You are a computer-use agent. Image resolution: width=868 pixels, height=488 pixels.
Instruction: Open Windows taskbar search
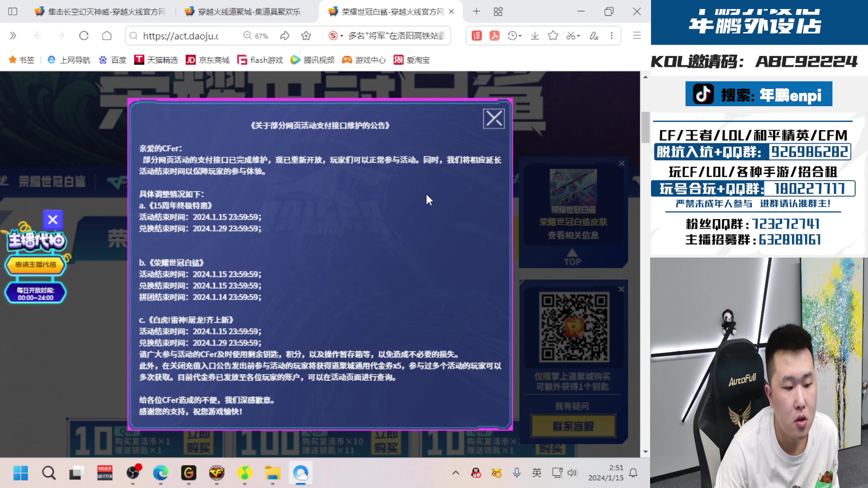tap(49, 473)
